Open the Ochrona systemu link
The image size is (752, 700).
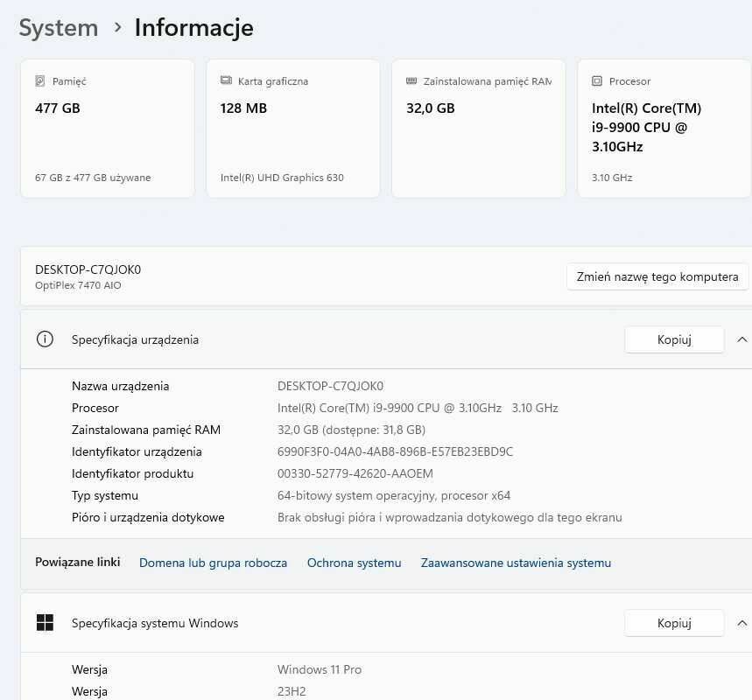(354, 563)
